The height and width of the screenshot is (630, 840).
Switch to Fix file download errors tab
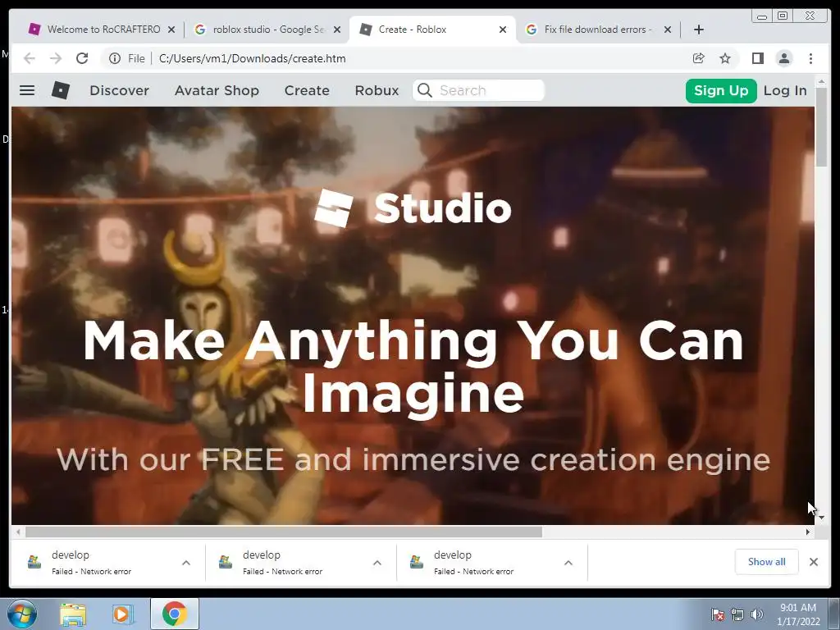pos(598,30)
